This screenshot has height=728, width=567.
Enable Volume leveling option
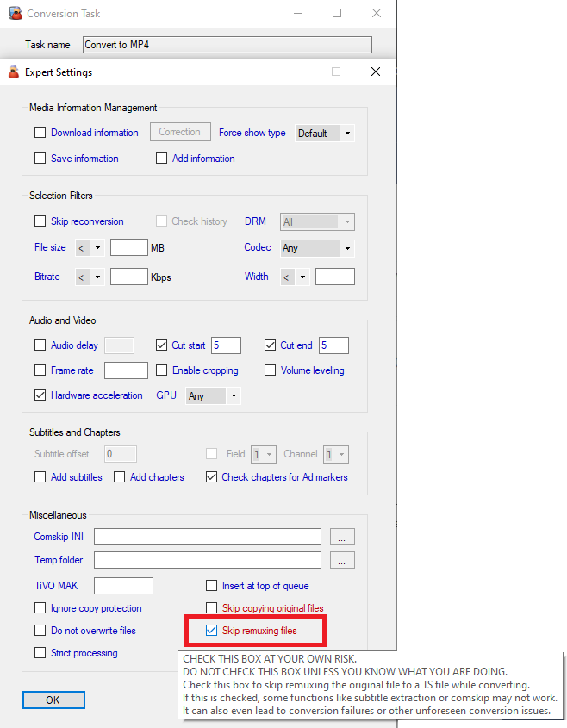[x=271, y=370]
